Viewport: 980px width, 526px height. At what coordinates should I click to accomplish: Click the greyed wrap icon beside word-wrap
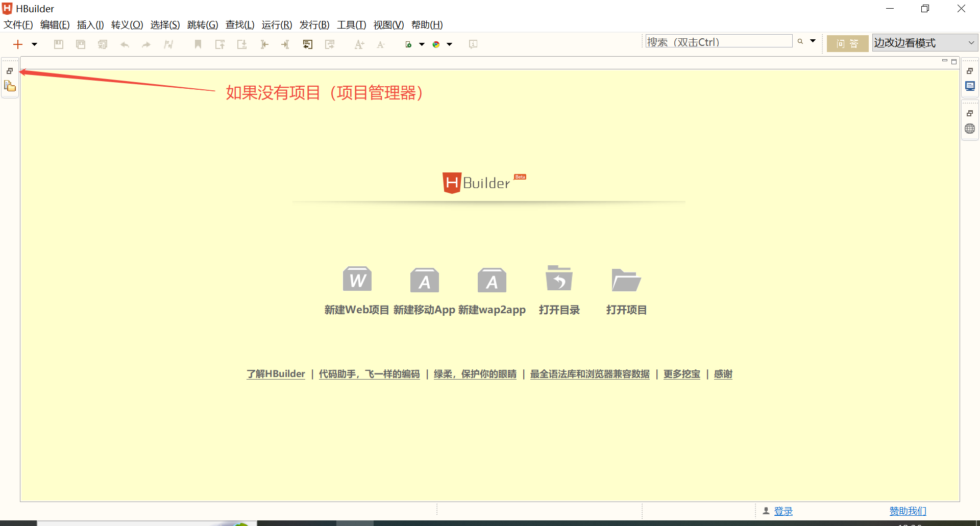tap(330, 44)
